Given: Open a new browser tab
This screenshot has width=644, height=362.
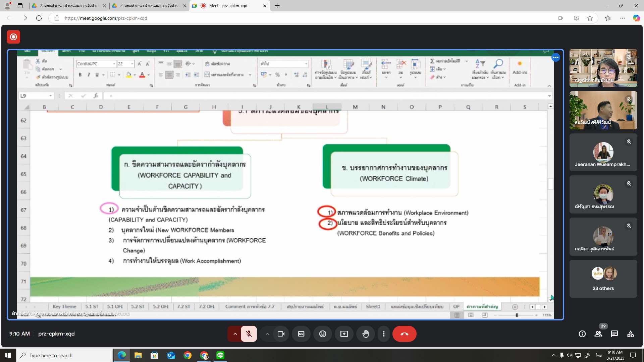Looking at the screenshot, I should click(277, 6).
